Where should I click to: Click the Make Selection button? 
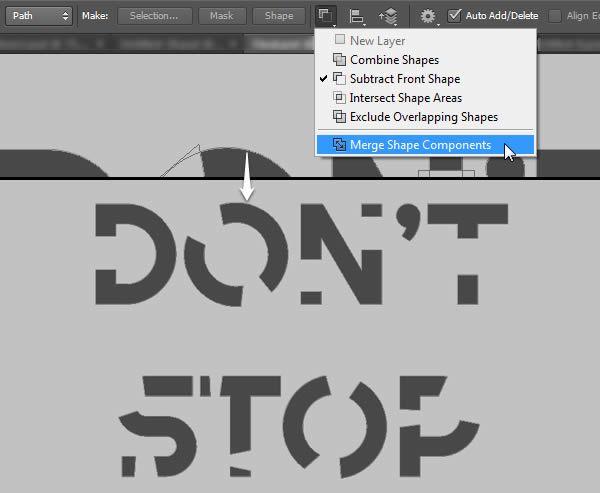pyautogui.click(x=155, y=16)
